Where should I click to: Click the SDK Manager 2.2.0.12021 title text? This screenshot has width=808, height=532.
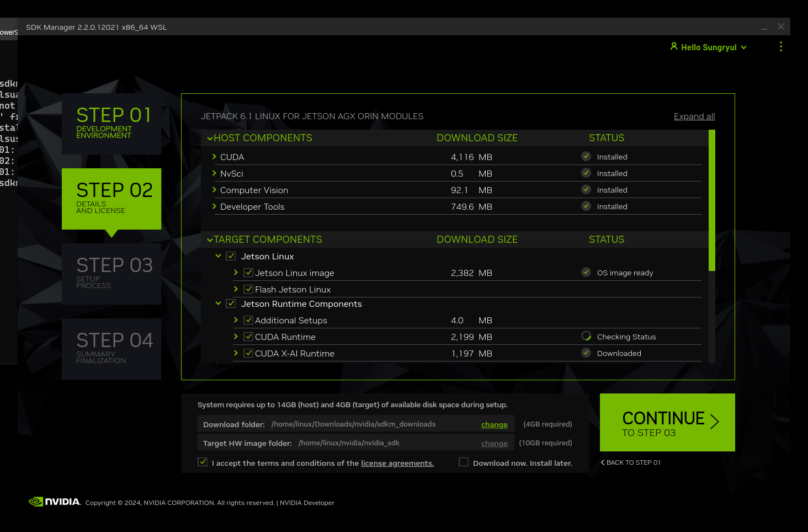pos(97,27)
